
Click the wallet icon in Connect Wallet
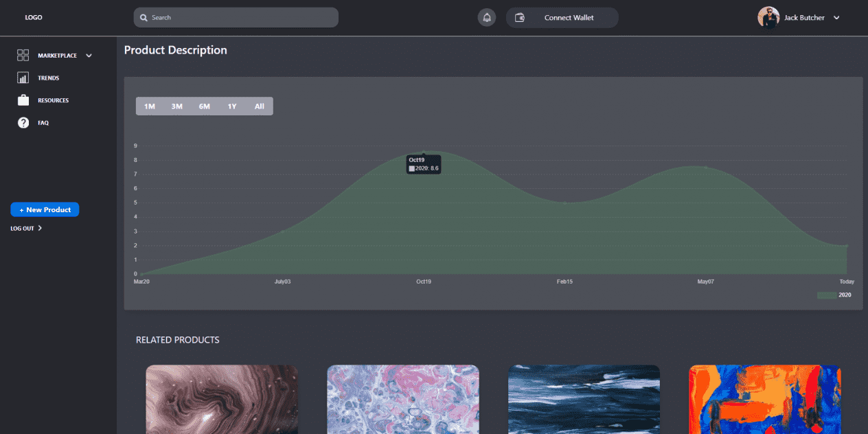(x=520, y=18)
